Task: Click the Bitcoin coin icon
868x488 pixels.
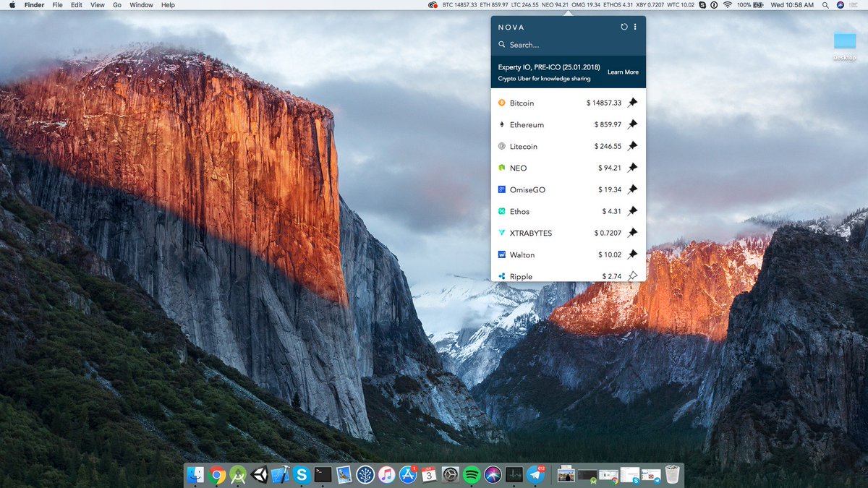Action: (x=502, y=103)
